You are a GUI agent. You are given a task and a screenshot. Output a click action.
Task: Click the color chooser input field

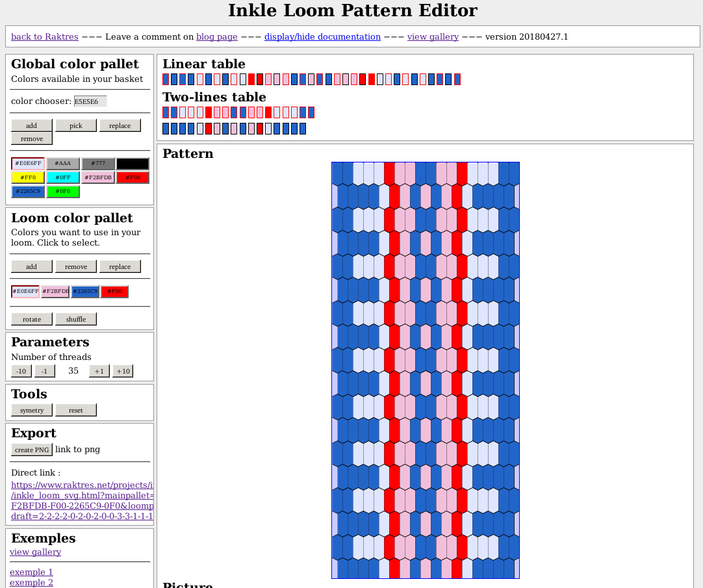[x=90, y=101]
